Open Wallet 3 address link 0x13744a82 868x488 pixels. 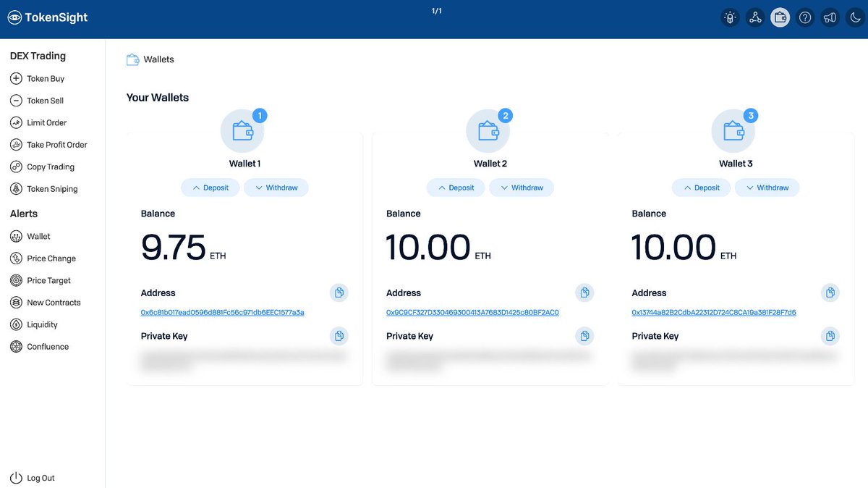coord(714,313)
